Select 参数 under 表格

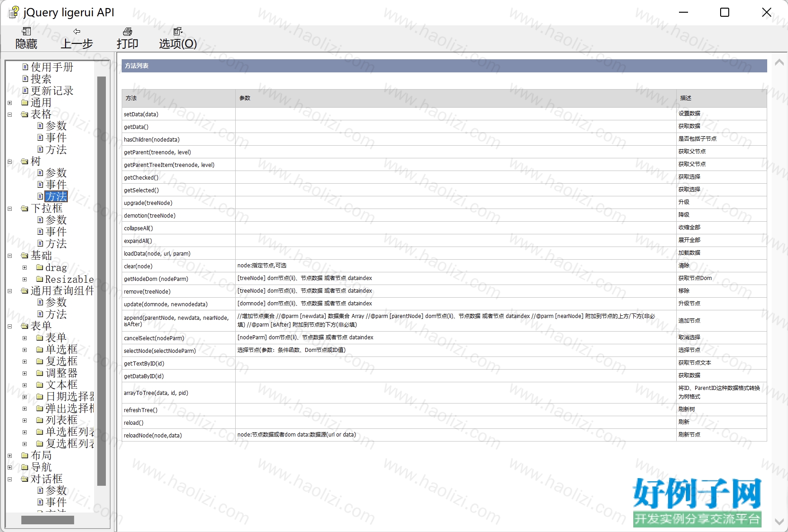56,126
